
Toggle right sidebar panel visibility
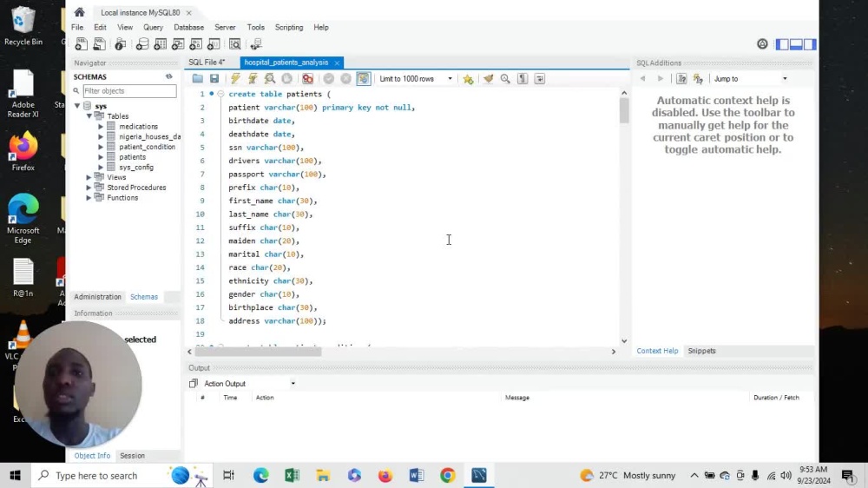click(810, 44)
